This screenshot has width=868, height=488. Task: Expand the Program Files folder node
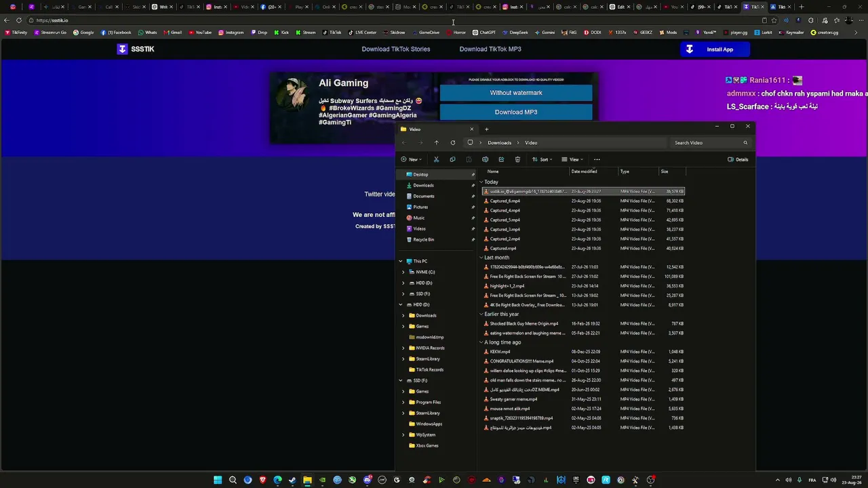pos(403,402)
